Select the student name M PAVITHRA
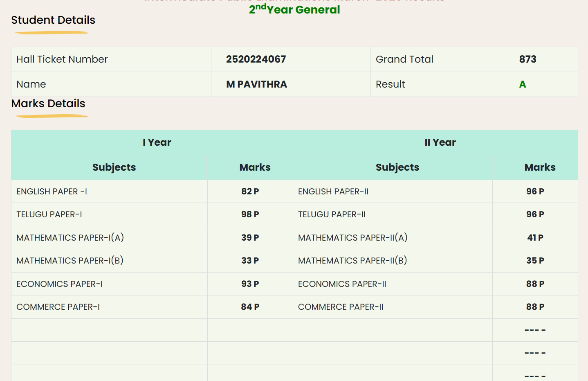This screenshot has width=588, height=381. [256, 84]
